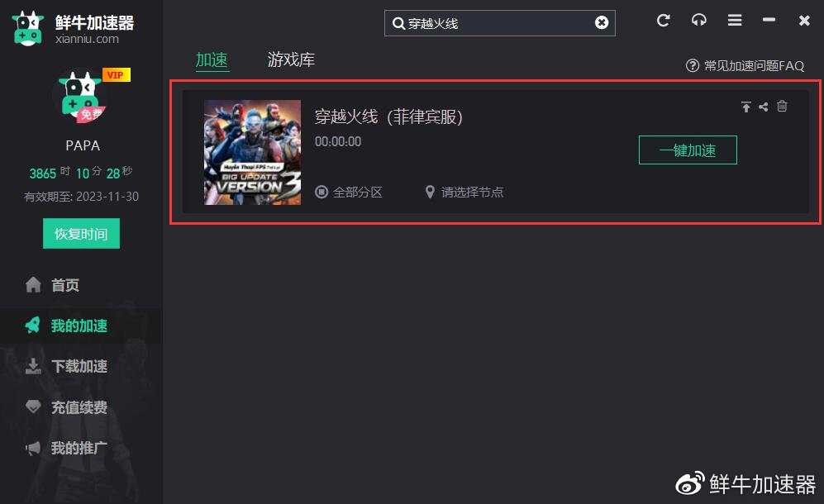Clear the 穿越火线 search text

(x=601, y=23)
